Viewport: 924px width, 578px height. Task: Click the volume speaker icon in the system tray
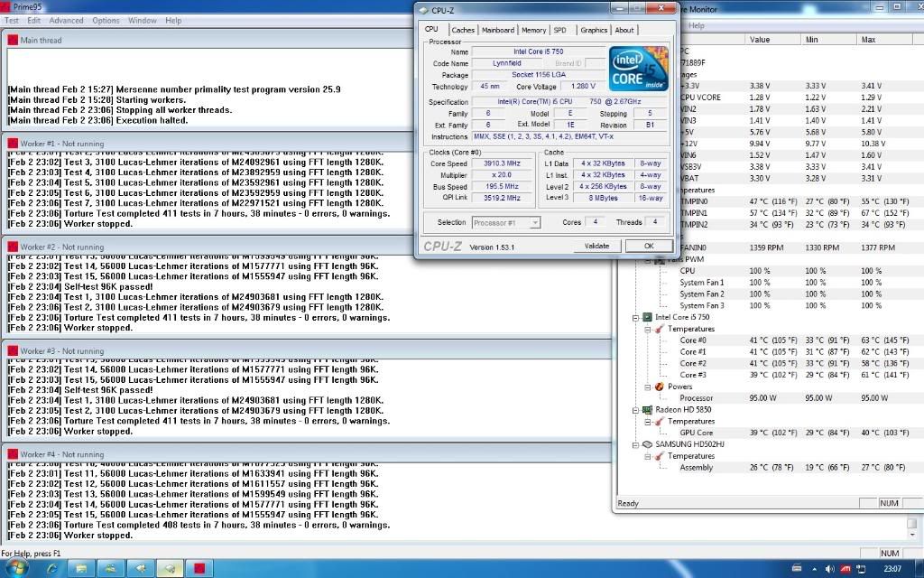pos(830,569)
